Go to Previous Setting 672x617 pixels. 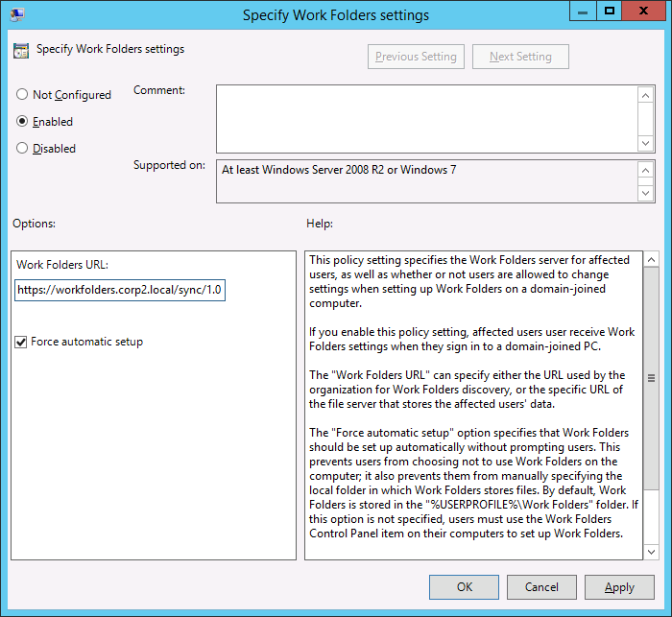coord(417,57)
